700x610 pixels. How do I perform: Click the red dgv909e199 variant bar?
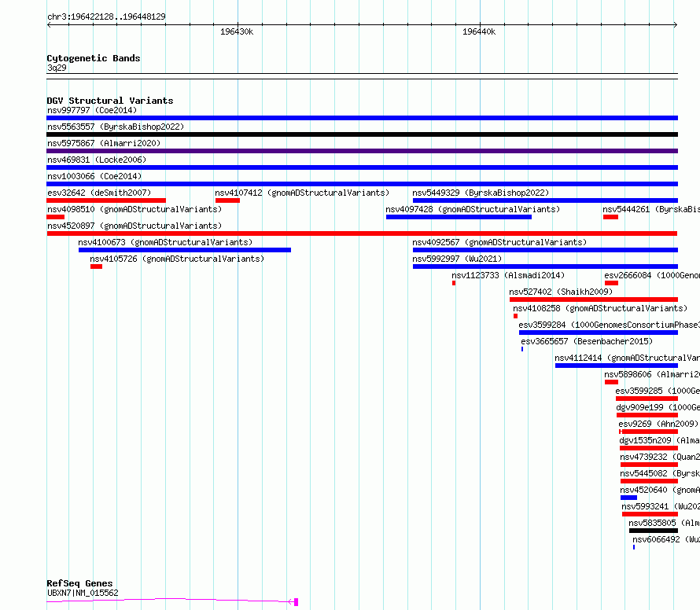[647, 415]
